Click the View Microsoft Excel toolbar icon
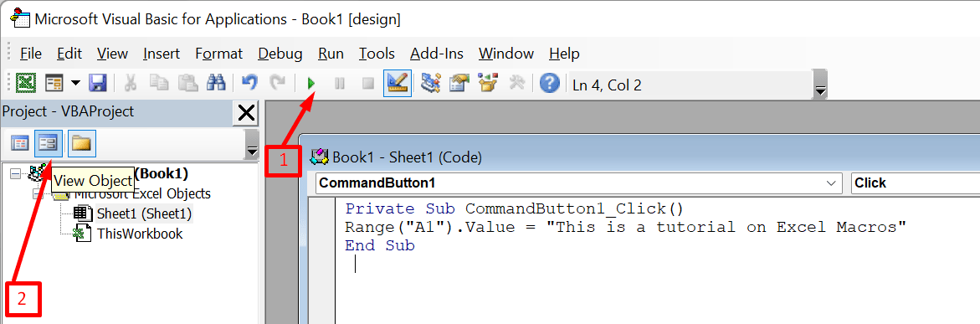980x324 pixels. click(25, 83)
